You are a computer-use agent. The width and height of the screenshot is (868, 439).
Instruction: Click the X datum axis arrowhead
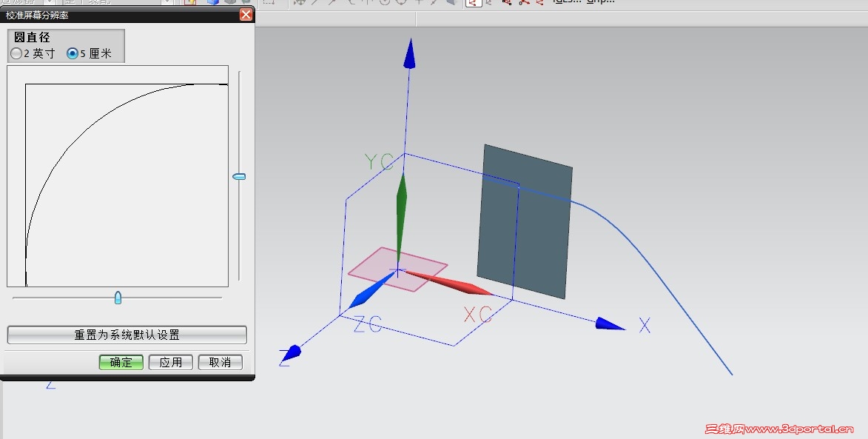point(610,324)
